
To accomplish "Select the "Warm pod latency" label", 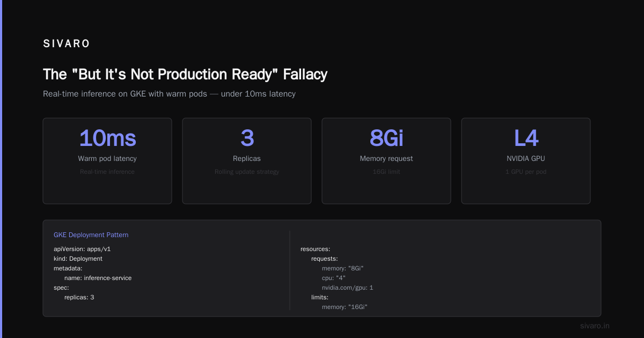I will point(107,159).
